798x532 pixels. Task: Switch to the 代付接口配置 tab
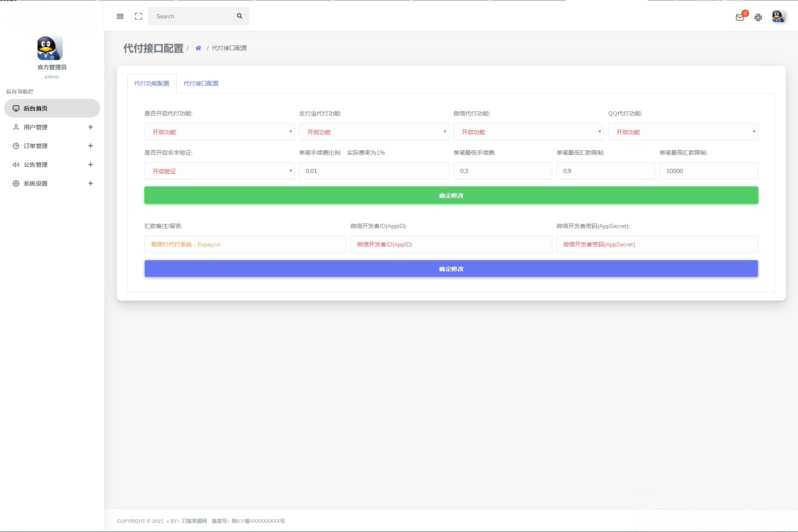201,83
